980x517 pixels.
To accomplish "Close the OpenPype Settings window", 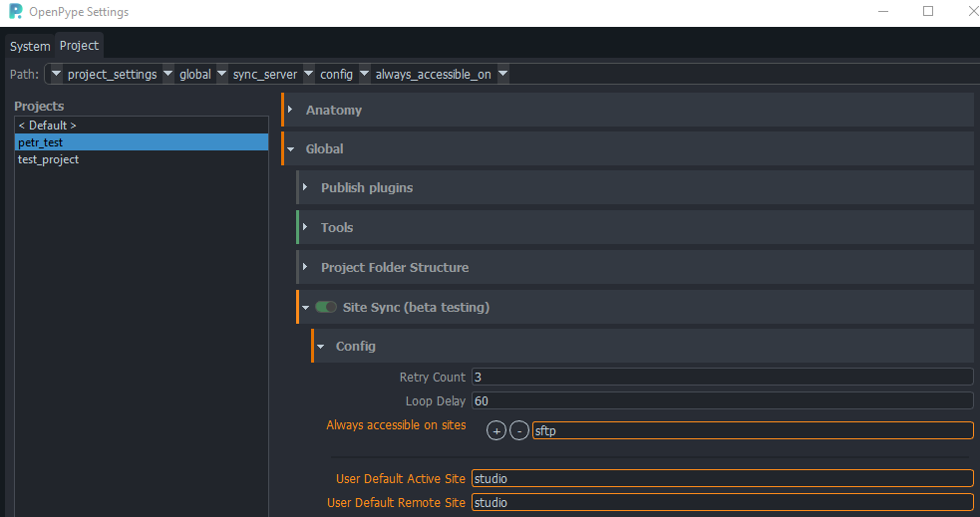I will coord(972,11).
